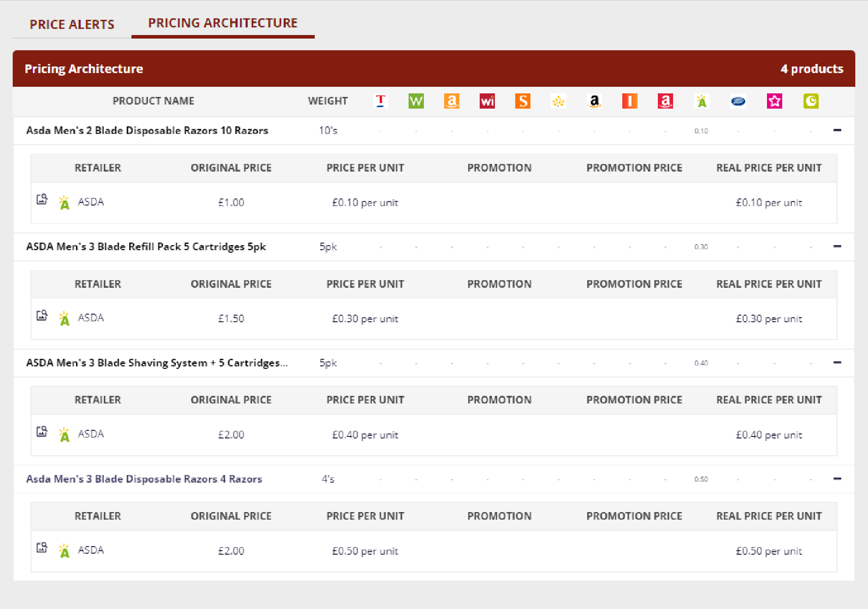Click ASDA logo in the £1.00 row

click(64, 202)
